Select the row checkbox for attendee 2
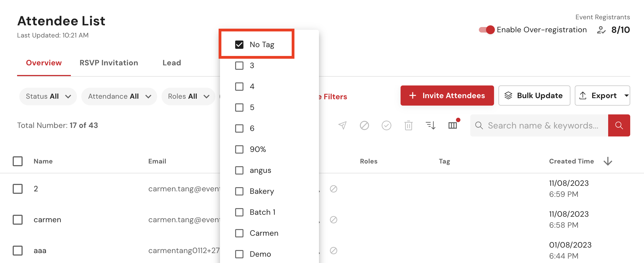Screen dimensions: 644x263 click(x=18, y=189)
